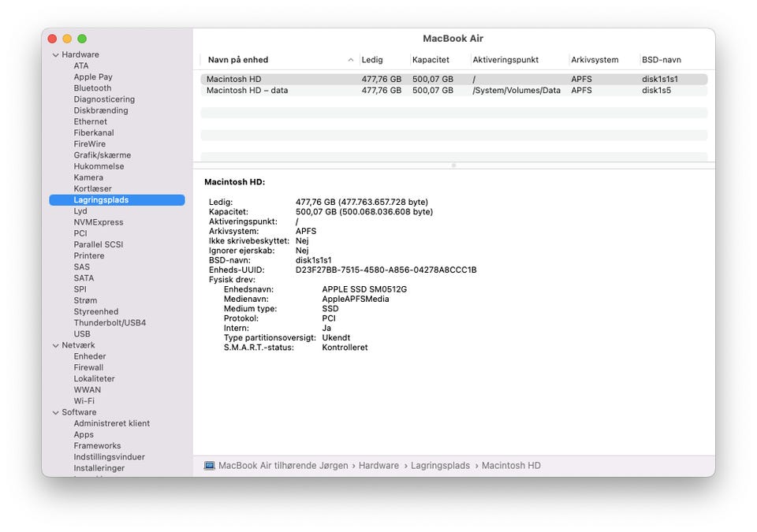Open Wi-Fi under Netværk
The width and height of the screenshot is (757, 532).
click(84, 401)
